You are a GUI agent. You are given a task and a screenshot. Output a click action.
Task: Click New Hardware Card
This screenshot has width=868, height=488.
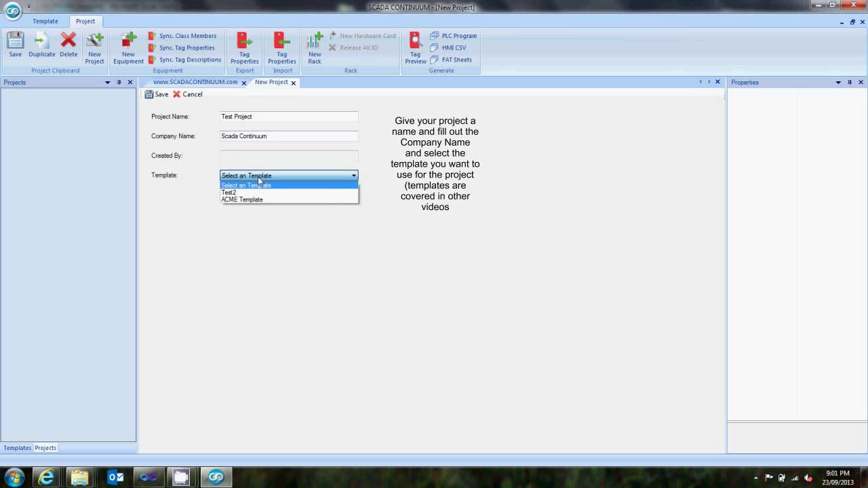coord(362,36)
